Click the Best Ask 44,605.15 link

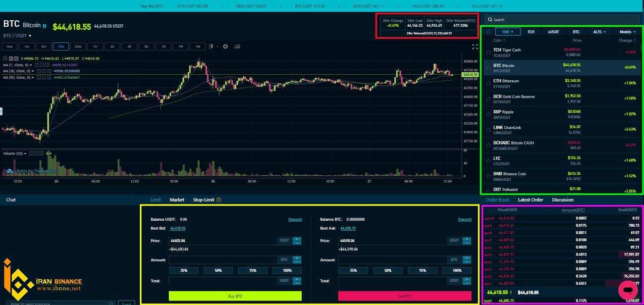coord(347,228)
